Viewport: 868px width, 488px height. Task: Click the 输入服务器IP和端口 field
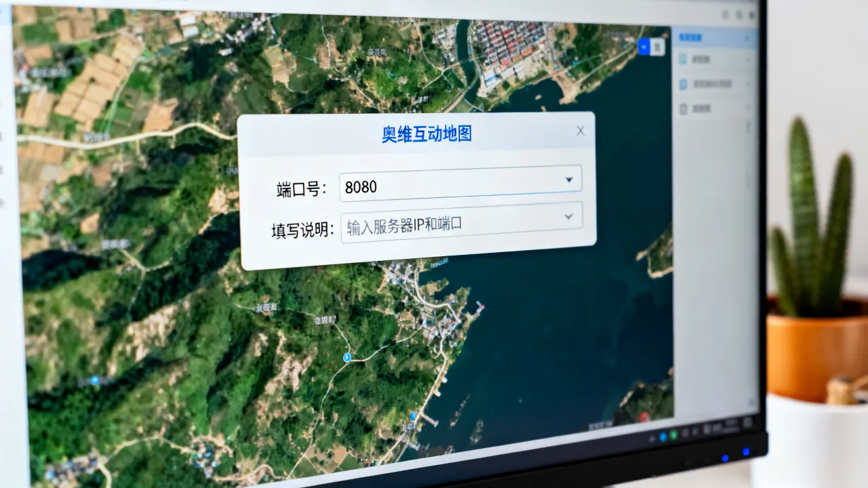point(462,223)
